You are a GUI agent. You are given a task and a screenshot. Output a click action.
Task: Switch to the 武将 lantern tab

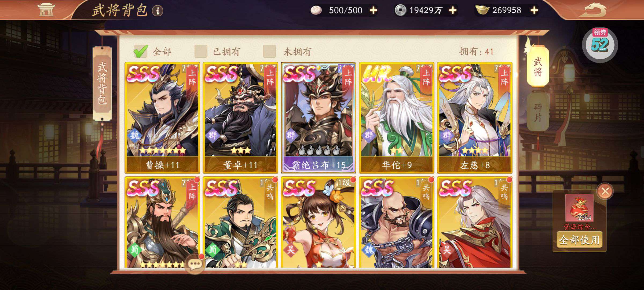pos(537,66)
